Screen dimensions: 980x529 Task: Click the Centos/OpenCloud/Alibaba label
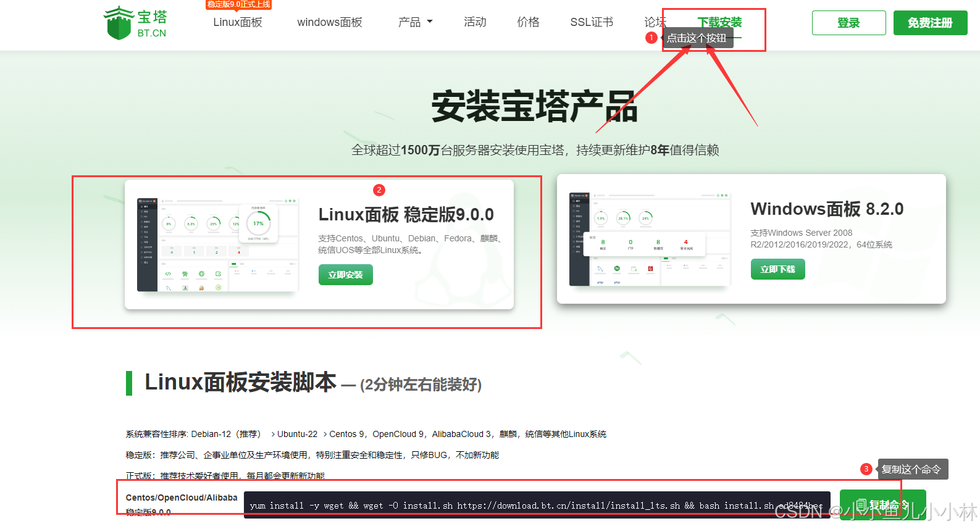point(182,498)
